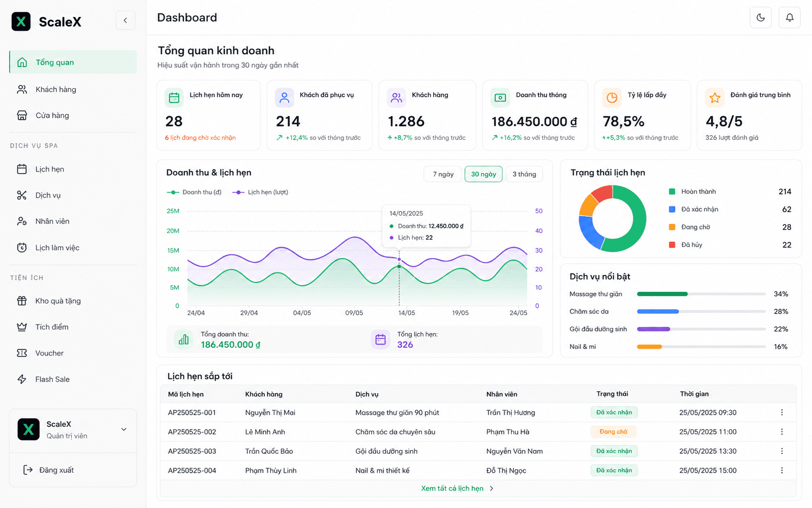Click the Thời gian column header
The width and height of the screenshot is (812, 508).
[694, 394]
